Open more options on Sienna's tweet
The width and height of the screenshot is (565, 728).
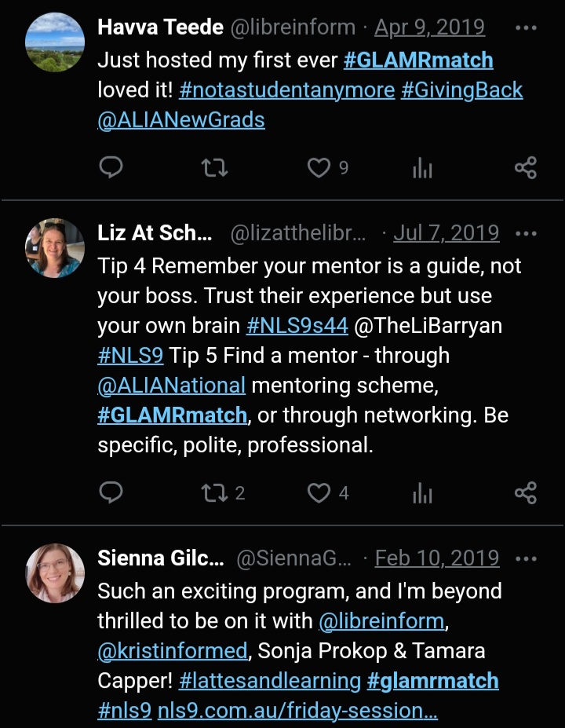(525, 558)
